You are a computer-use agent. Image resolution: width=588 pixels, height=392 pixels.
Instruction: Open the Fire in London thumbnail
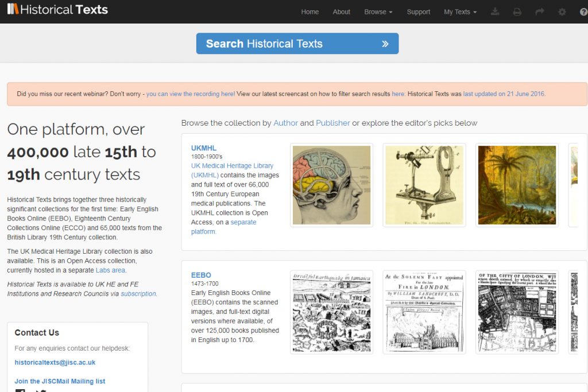[424, 312]
